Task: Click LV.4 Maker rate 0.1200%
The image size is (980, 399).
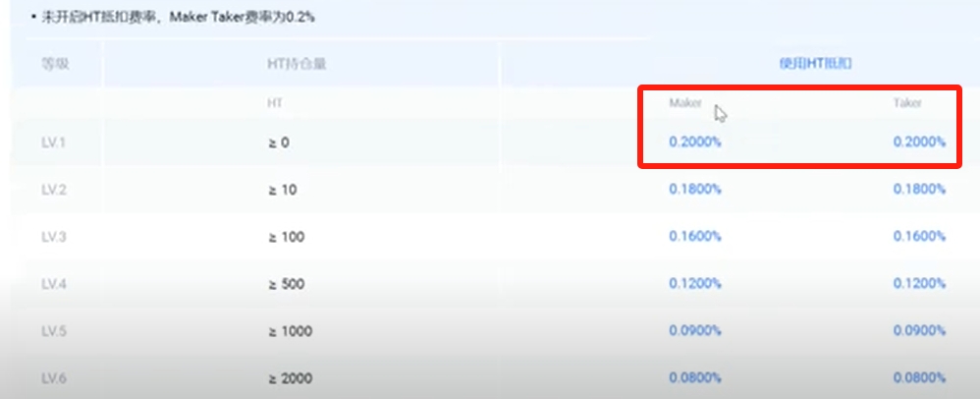Action: (x=695, y=283)
